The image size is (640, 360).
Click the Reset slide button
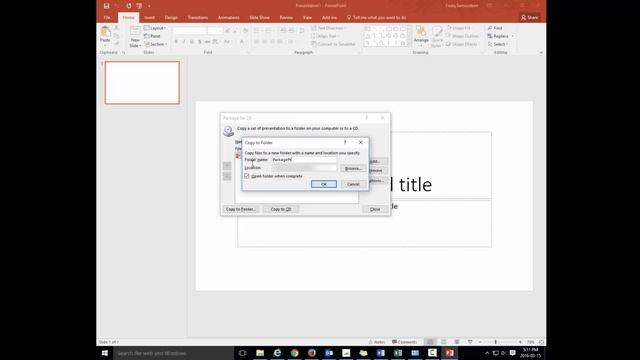[x=153, y=36]
